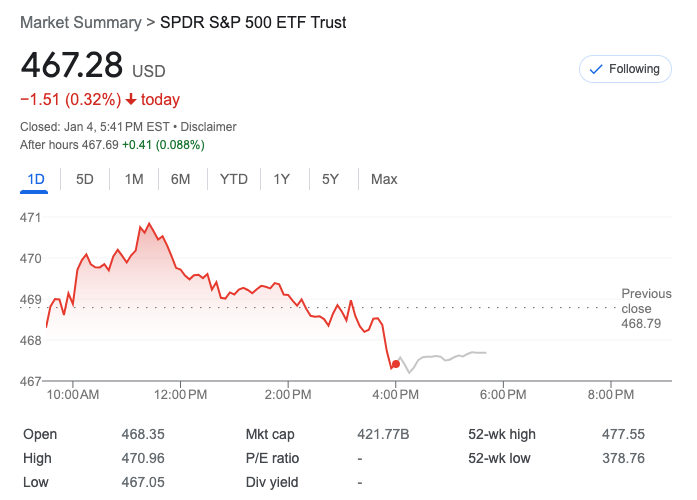The width and height of the screenshot is (697, 500).
Task: Switch to the 5D chart tab
Action: (85, 179)
